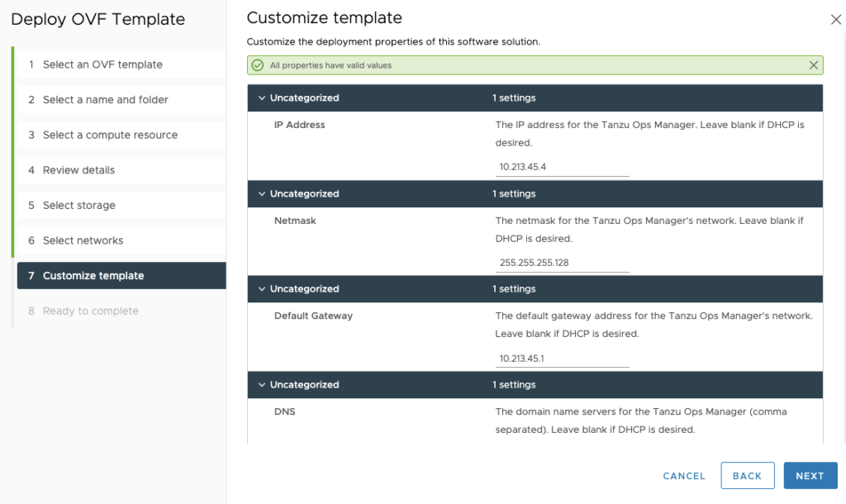This screenshot has width=846, height=504.
Task: Dismiss the valid values notification banner
Action: coord(813,65)
